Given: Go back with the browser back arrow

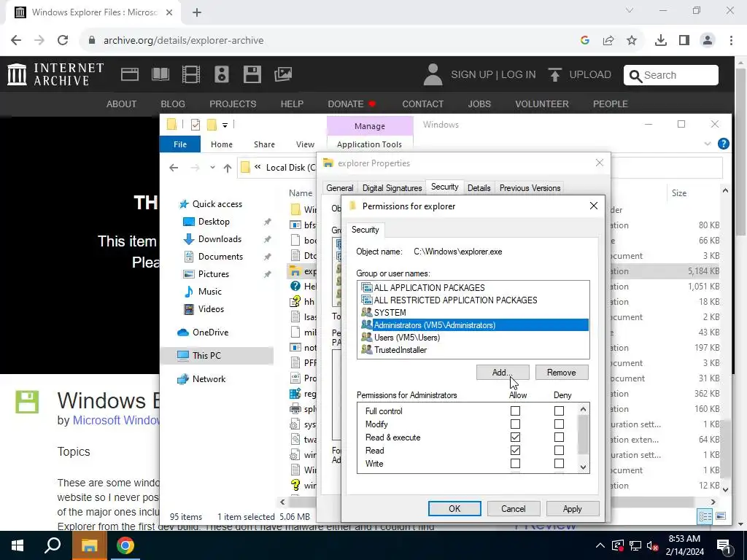Looking at the screenshot, I should (16, 40).
